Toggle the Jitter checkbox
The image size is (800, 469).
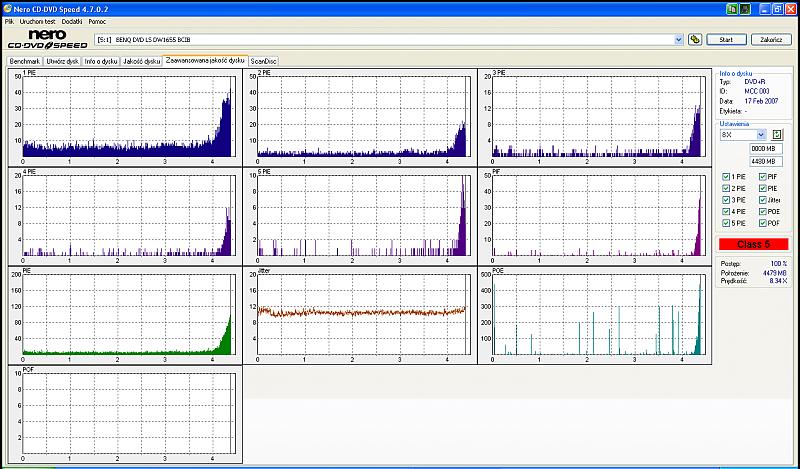(762, 200)
